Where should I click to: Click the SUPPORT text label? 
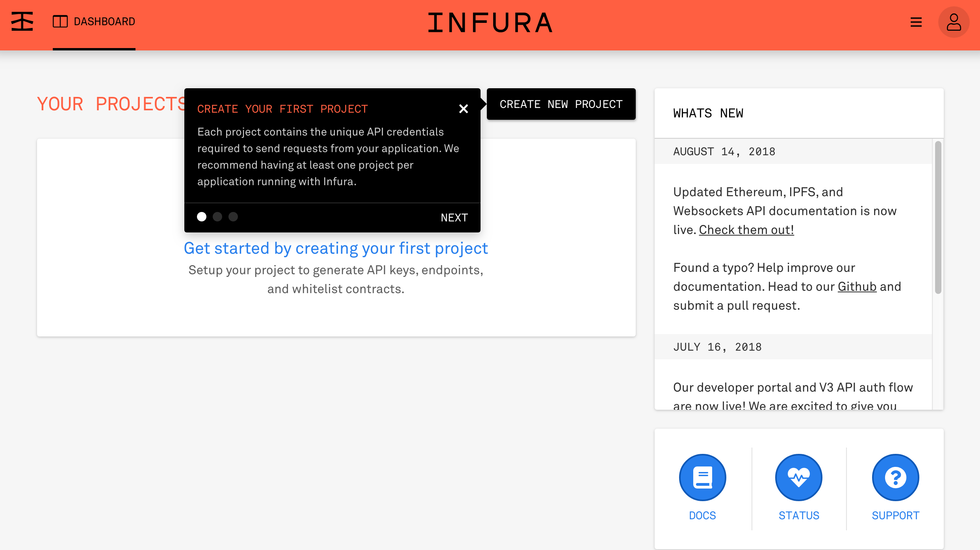[x=895, y=515]
